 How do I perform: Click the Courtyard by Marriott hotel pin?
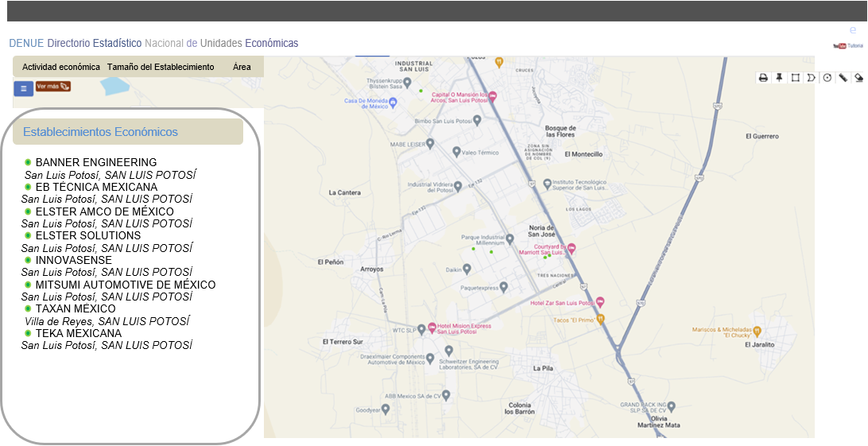click(572, 248)
